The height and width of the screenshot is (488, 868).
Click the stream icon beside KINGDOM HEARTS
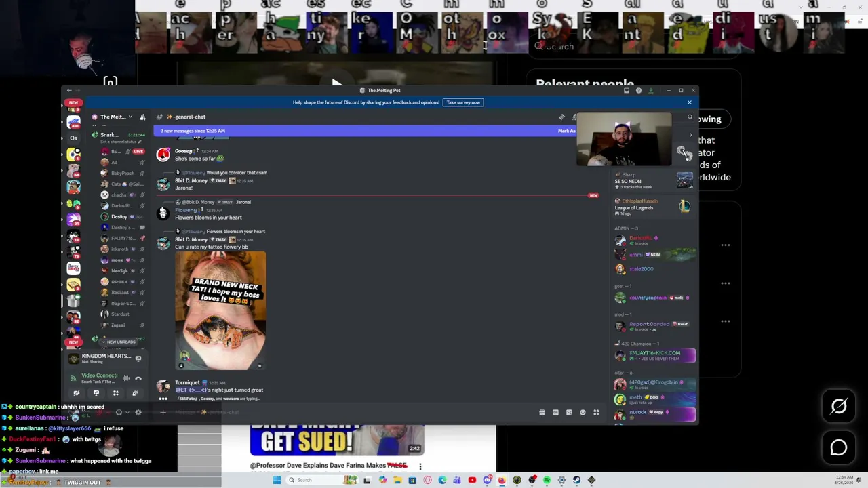point(138,359)
